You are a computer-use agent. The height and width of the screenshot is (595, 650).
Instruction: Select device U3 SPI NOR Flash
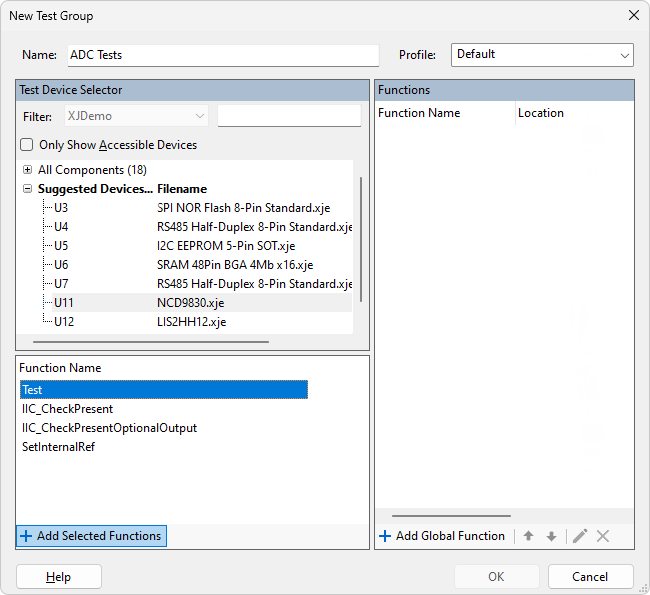62,208
